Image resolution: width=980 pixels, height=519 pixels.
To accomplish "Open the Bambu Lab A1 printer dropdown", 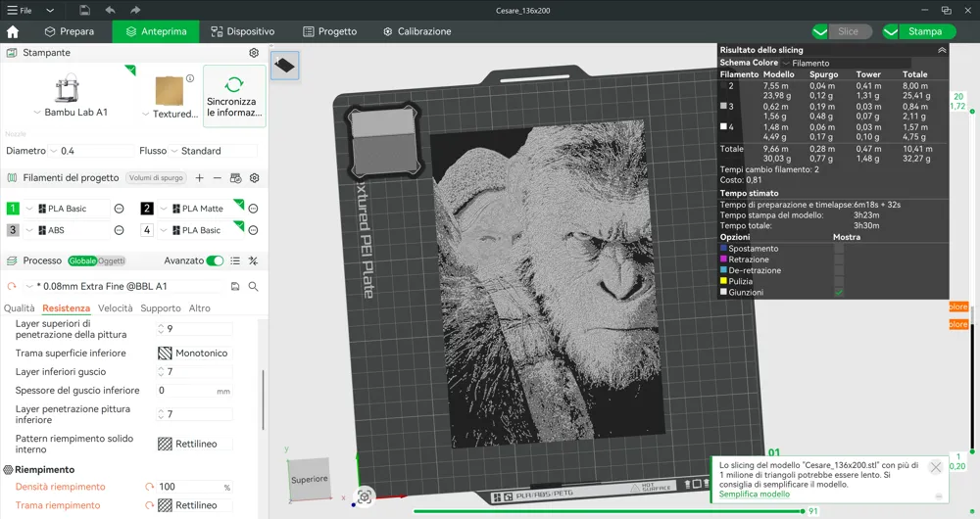I will point(70,113).
